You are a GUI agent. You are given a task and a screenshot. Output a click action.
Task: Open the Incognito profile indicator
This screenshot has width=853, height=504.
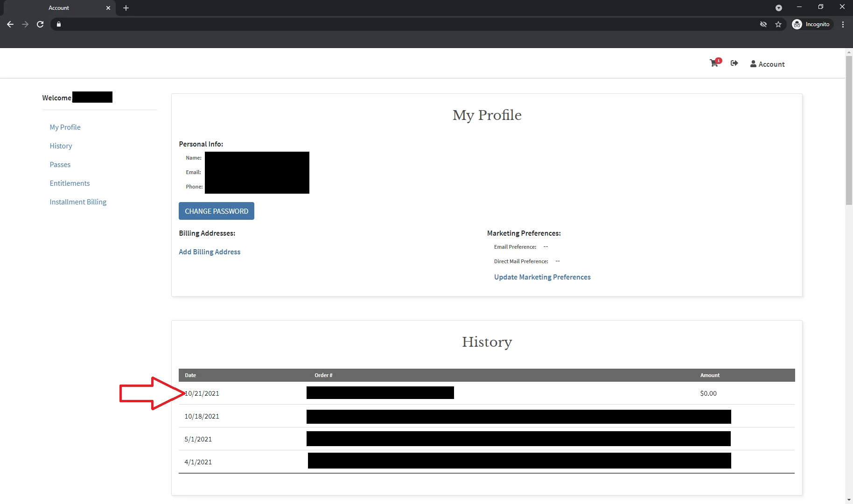point(812,24)
